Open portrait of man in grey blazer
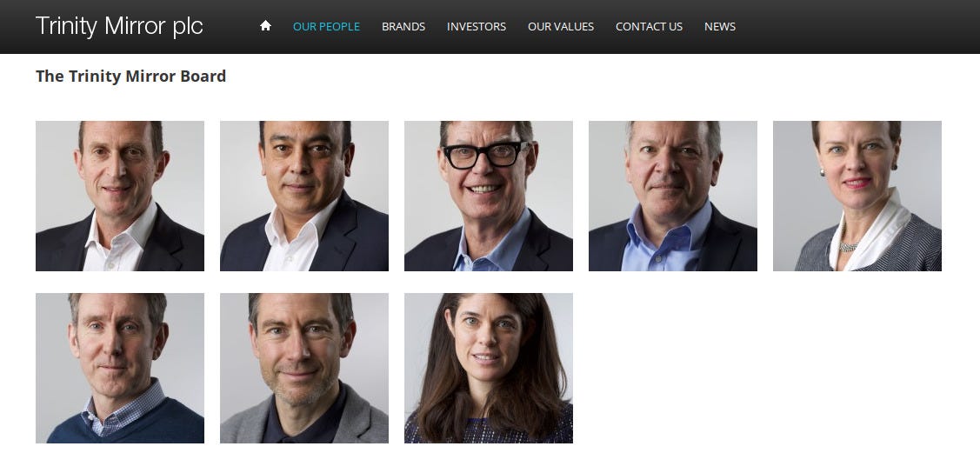Screen dimensions: 980x473 coord(304,368)
